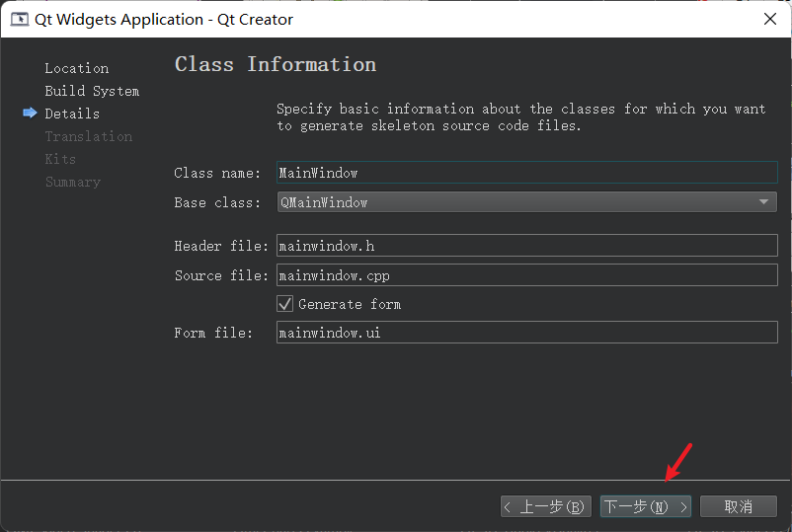Click the Source file: label
The height and width of the screenshot is (532, 792).
click(221, 275)
